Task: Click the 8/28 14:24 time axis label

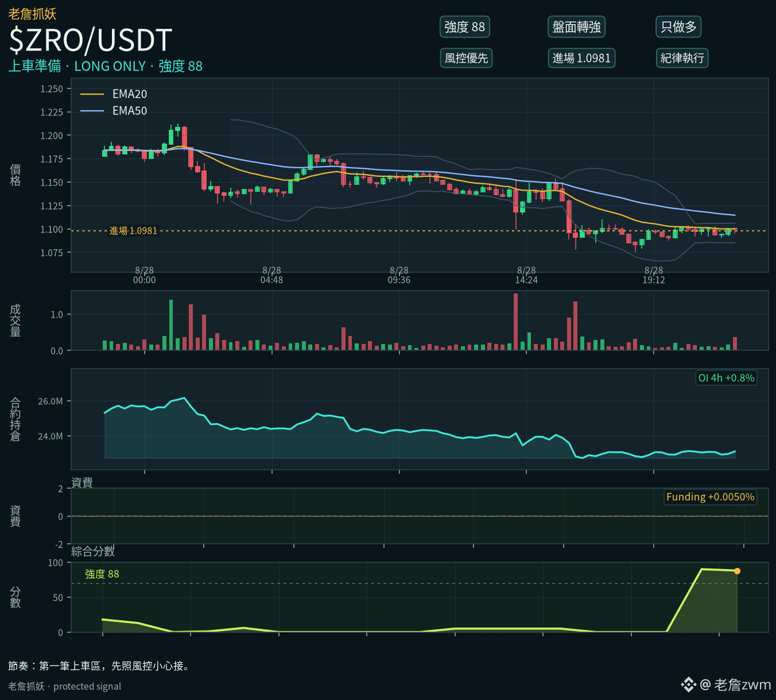Action: coord(527,275)
